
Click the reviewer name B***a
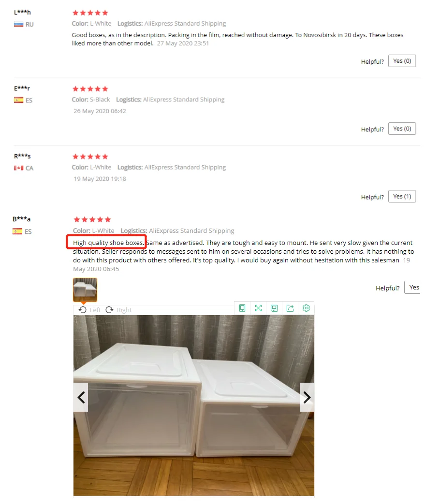click(22, 219)
